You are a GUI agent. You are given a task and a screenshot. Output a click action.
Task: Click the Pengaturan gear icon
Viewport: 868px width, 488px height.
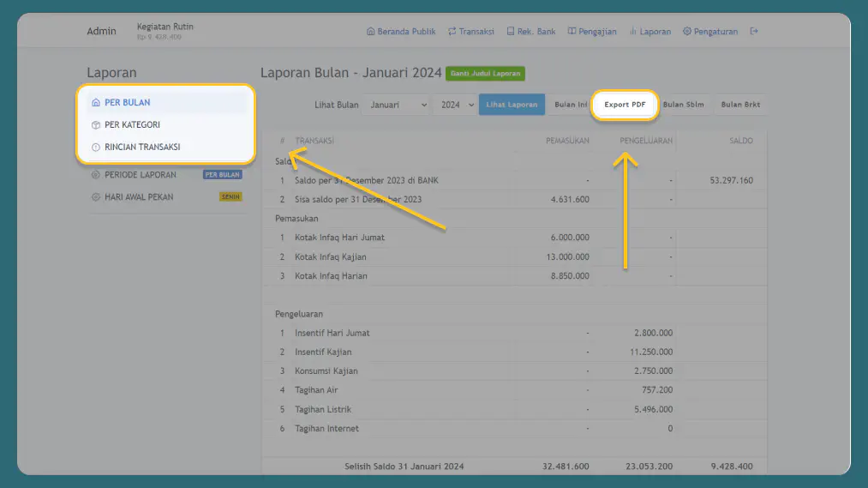687,32
